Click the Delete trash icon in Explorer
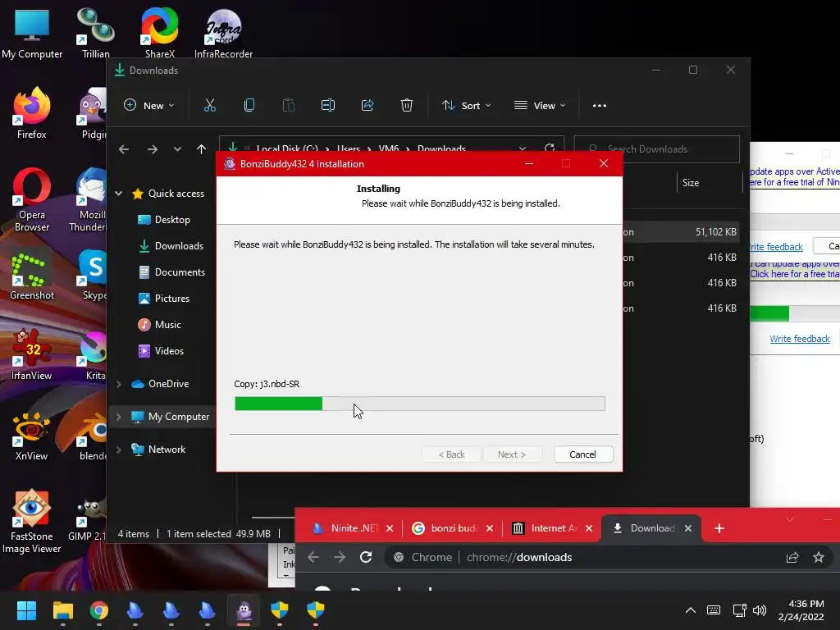Viewport: 840px width, 630px height. [x=407, y=106]
